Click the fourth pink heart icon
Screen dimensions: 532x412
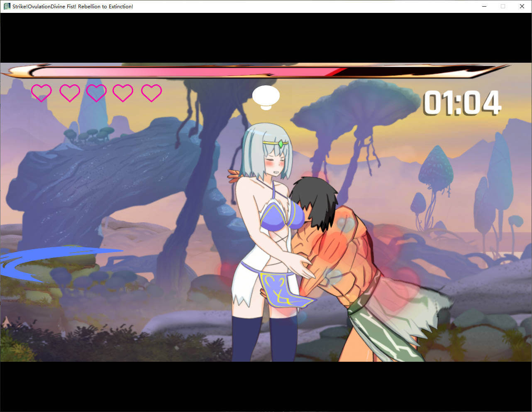point(123,93)
